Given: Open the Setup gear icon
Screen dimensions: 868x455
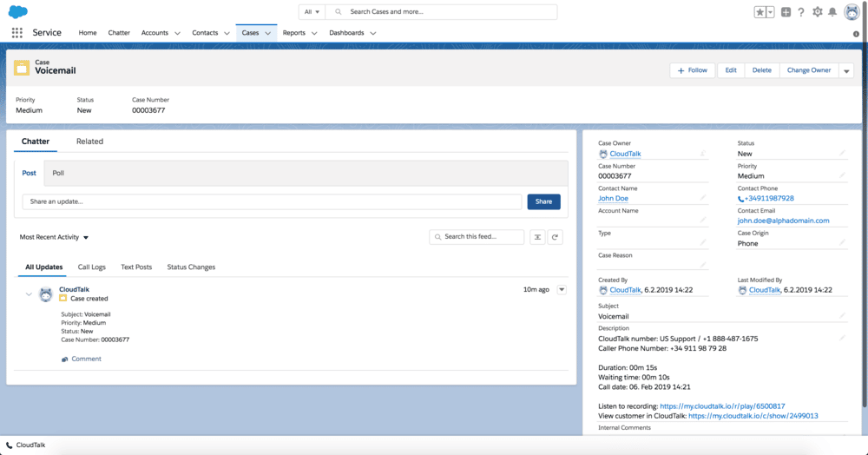Looking at the screenshot, I should [817, 11].
